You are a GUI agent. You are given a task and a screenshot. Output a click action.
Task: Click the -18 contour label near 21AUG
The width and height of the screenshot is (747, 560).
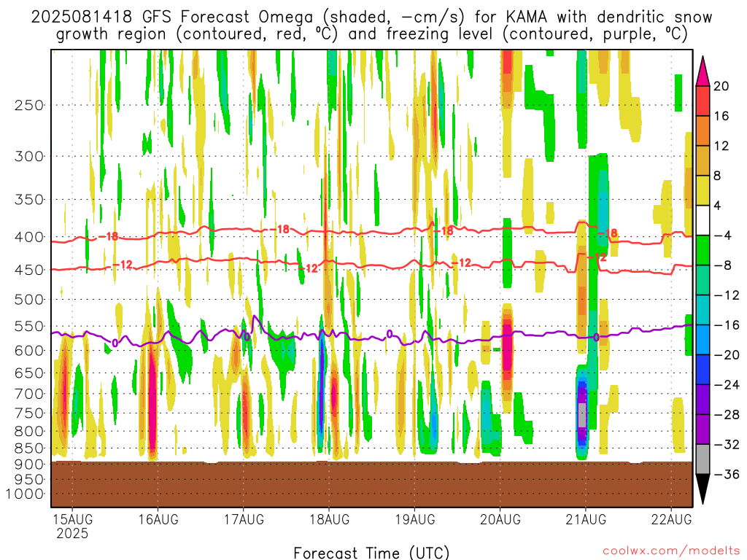(608, 233)
